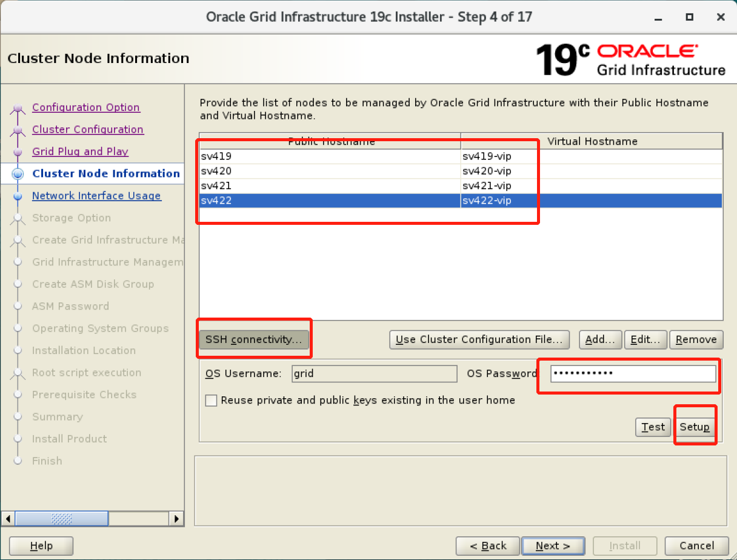
Task: Click the sidebar horizontal scrollbar thumb
Action: (62, 519)
